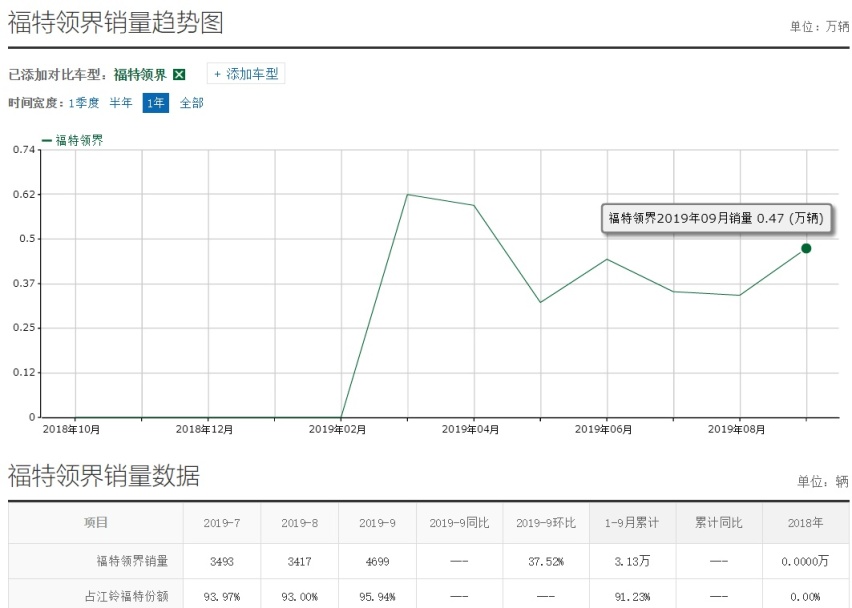Click the 2019-9环比 column header
Image resolution: width=852 pixels, height=608 pixels.
point(546,523)
